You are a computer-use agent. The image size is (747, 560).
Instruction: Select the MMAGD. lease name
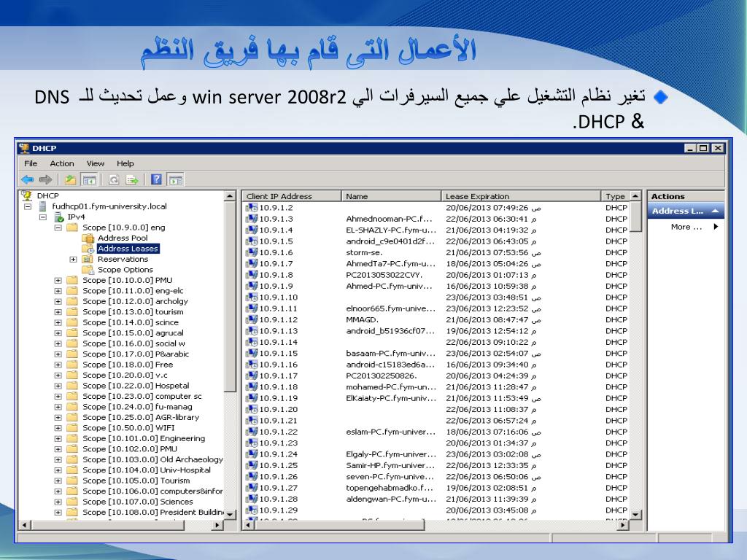tap(362, 320)
